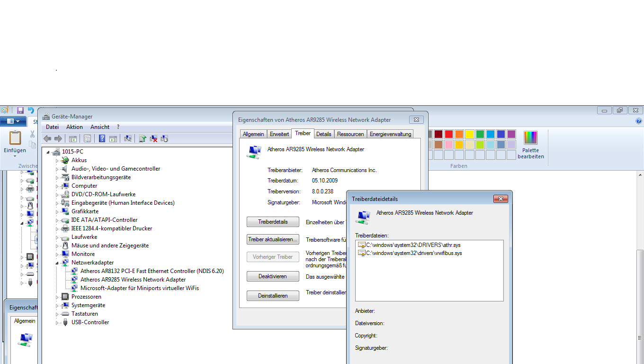Viewport: 644px width, 364px height.
Task: Click the blue Help question mark toolbar icon
Action: click(x=102, y=138)
